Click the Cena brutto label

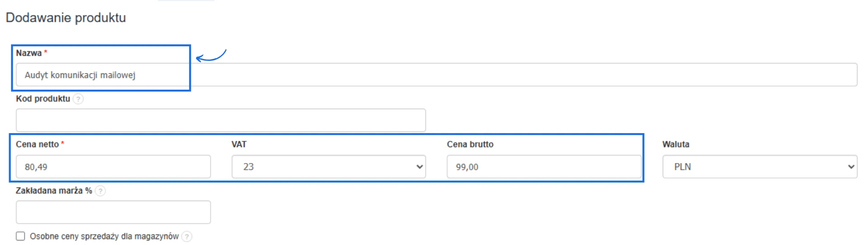click(470, 144)
